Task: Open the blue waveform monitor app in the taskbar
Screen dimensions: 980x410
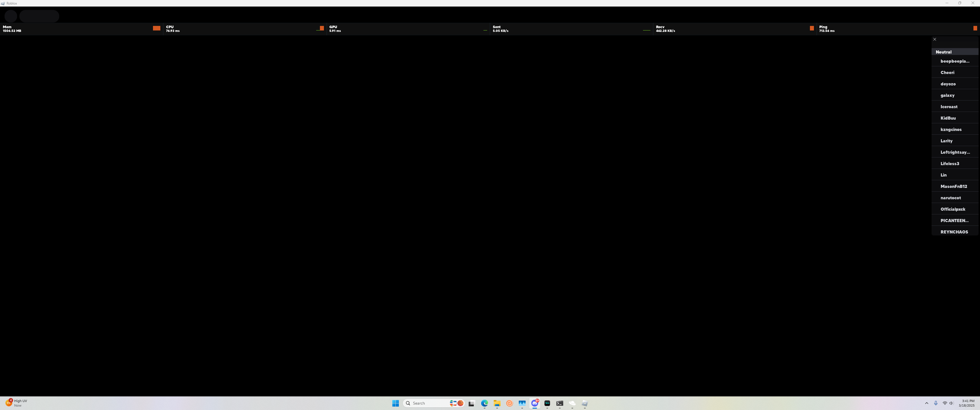Action: pos(522,403)
